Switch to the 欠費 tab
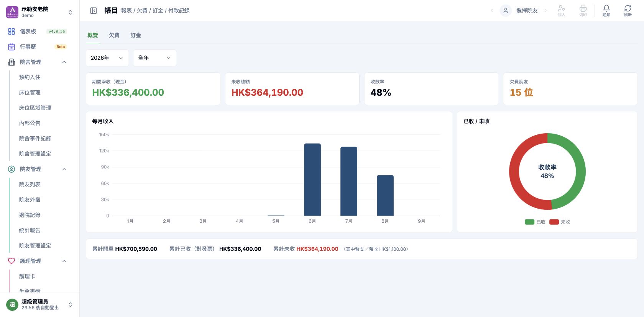 point(114,35)
